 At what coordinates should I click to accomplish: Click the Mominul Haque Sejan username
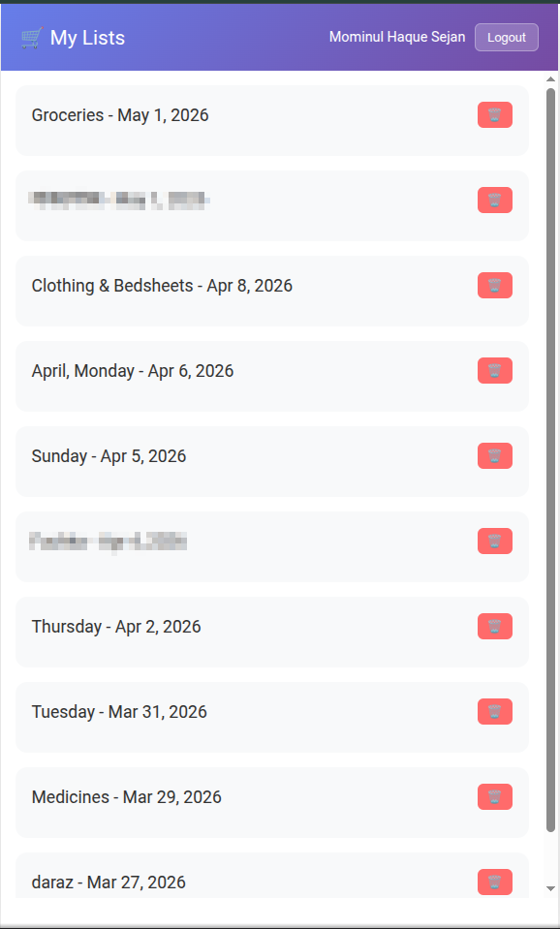[397, 37]
